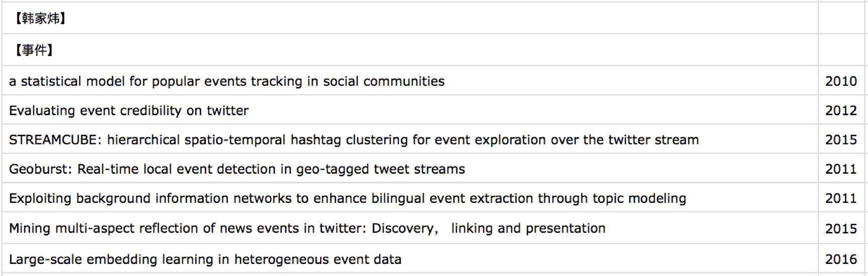The width and height of the screenshot is (868, 276).
Task: Click the 【韩家炜】 header cell
Action: pos(40,19)
